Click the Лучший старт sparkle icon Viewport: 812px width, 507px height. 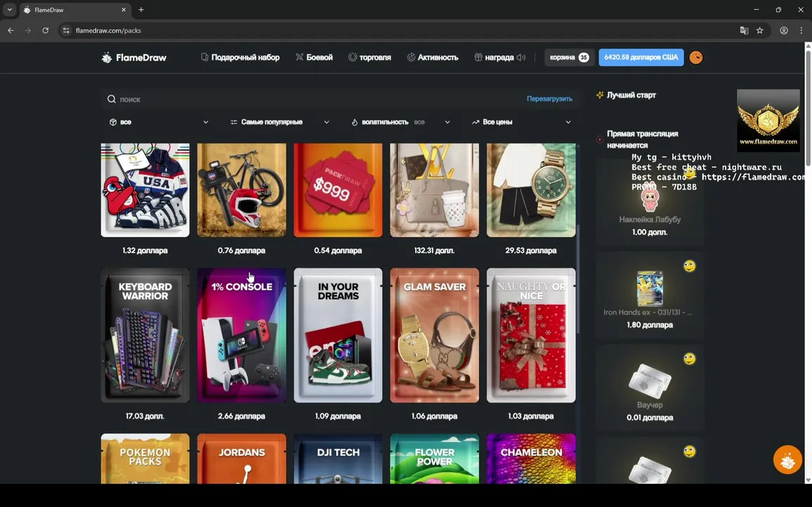coord(600,95)
